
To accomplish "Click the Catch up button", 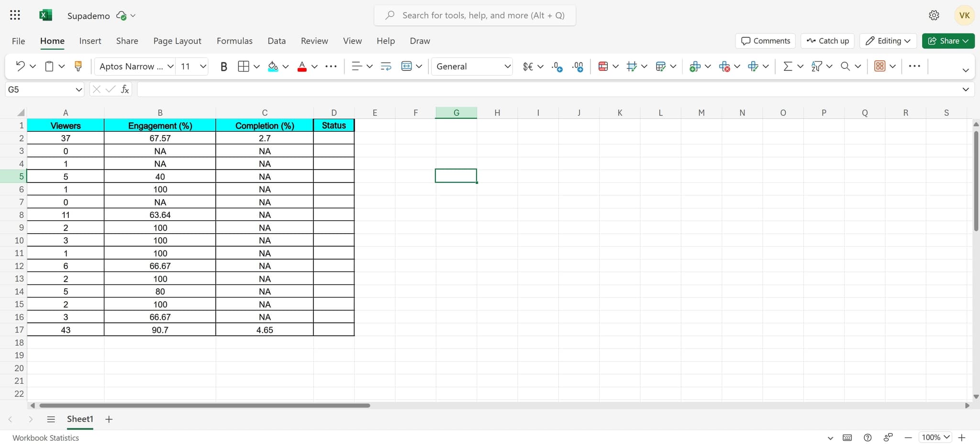I will (x=828, y=41).
